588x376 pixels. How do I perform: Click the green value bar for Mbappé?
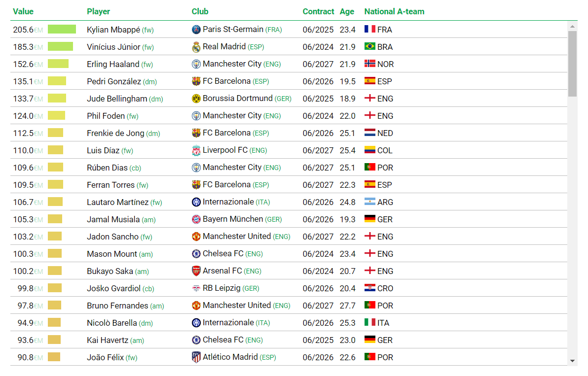62,29
